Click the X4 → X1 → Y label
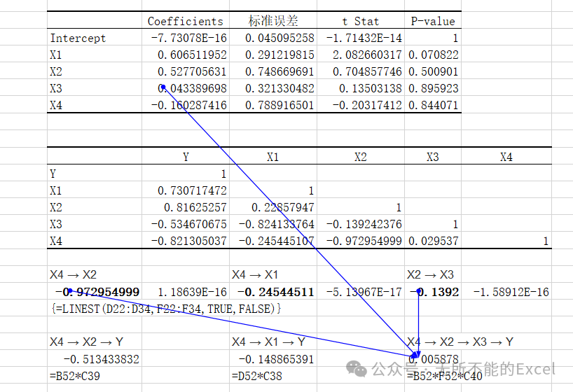This screenshot has height=392, width=573. (x=268, y=342)
